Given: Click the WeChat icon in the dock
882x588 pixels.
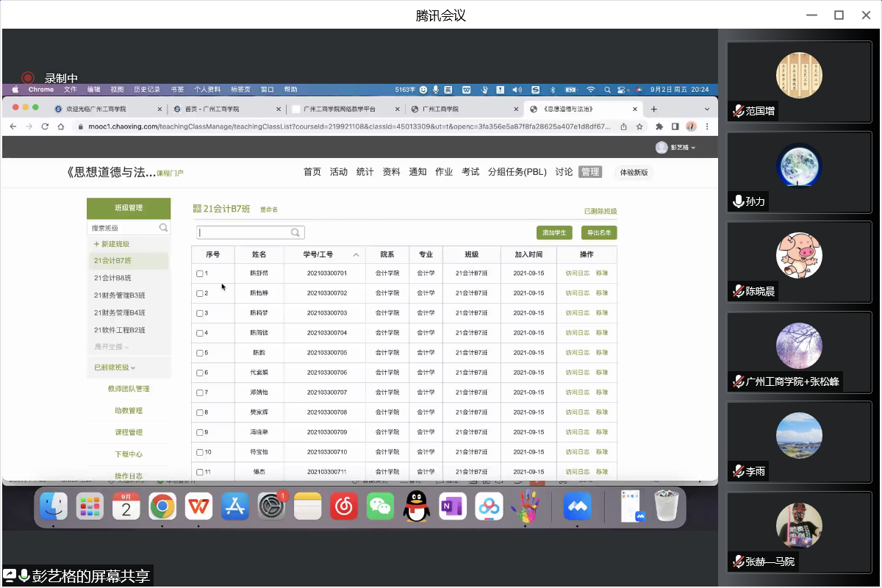Looking at the screenshot, I should (x=380, y=506).
